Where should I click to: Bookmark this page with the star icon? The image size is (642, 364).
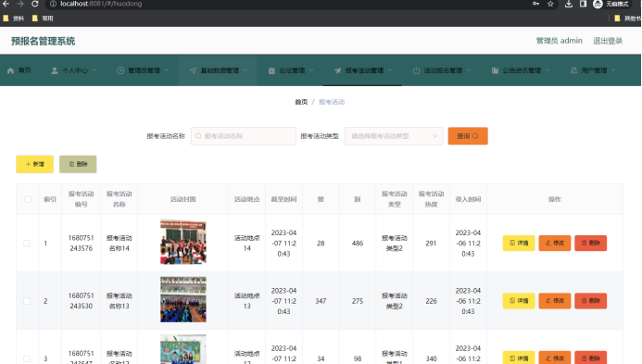click(550, 4)
